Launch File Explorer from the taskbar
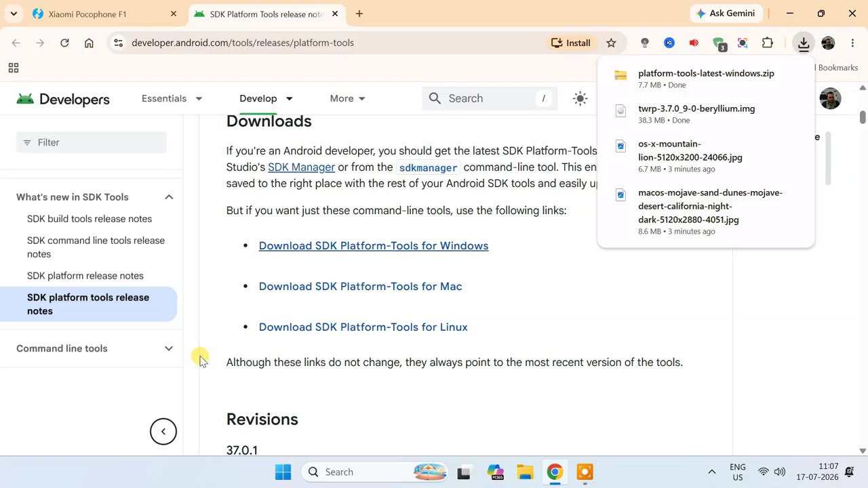 tap(525, 472)
